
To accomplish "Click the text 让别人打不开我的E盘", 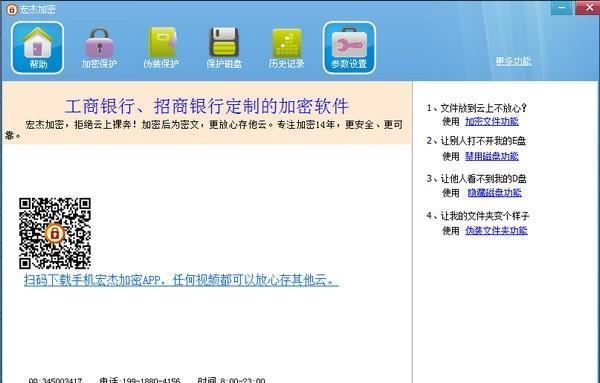I will pyautogui.click(x=483, y=141).
